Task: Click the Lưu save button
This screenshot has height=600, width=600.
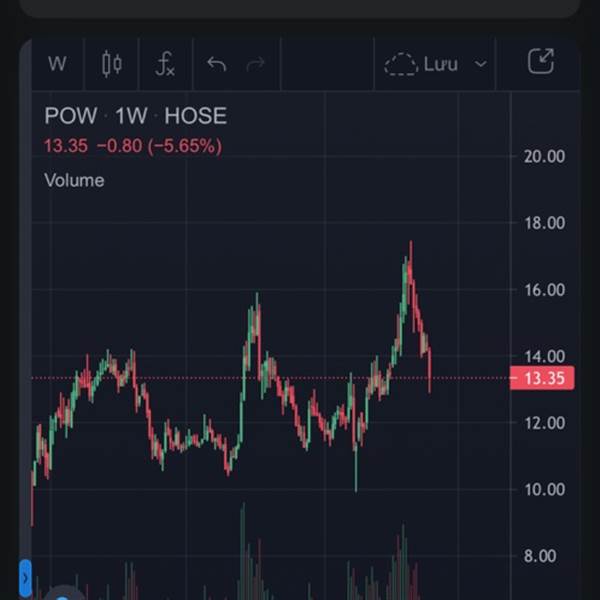Action: (440, 65)
